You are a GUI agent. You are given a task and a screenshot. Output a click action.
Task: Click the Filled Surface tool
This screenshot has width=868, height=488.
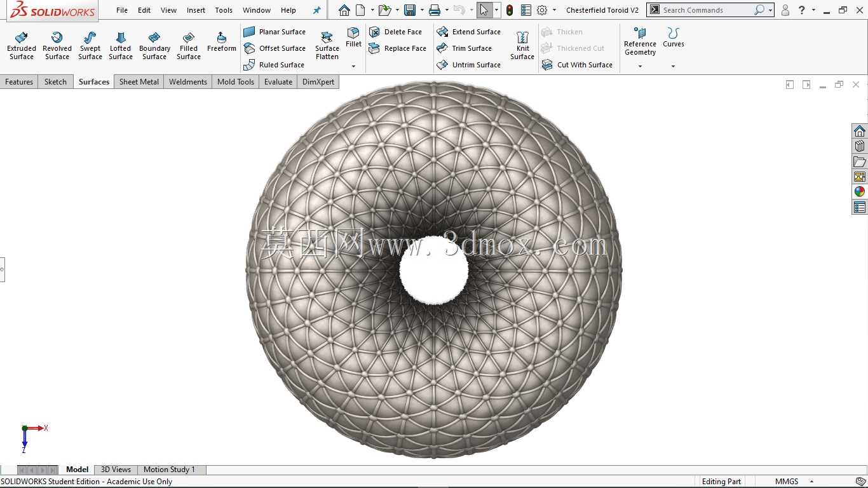[189, 46]
